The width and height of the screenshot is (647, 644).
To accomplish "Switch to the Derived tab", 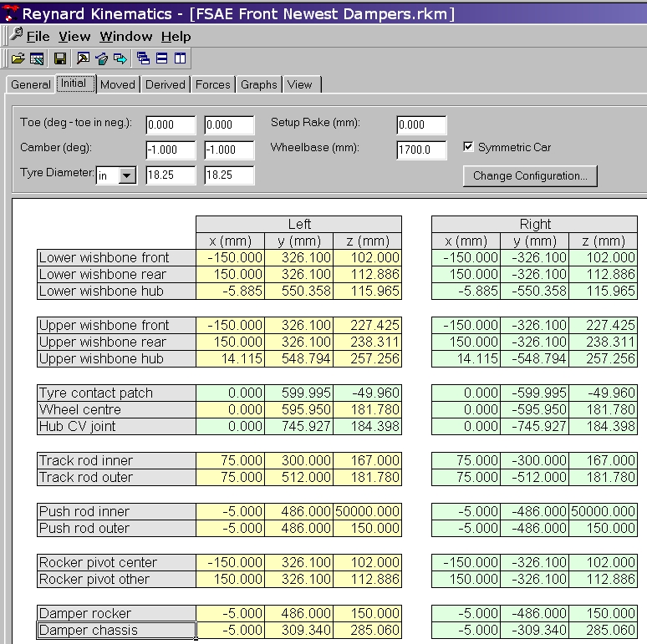I will point(165,84).
